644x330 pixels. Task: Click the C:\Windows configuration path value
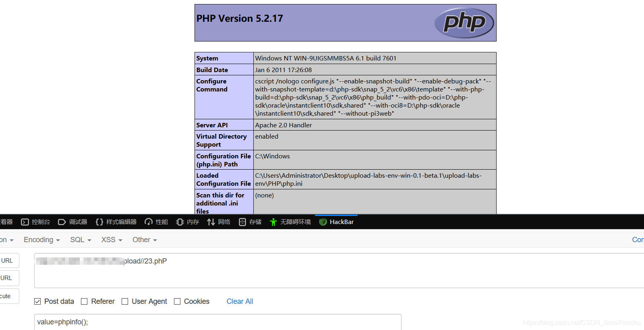pos(272,156)
